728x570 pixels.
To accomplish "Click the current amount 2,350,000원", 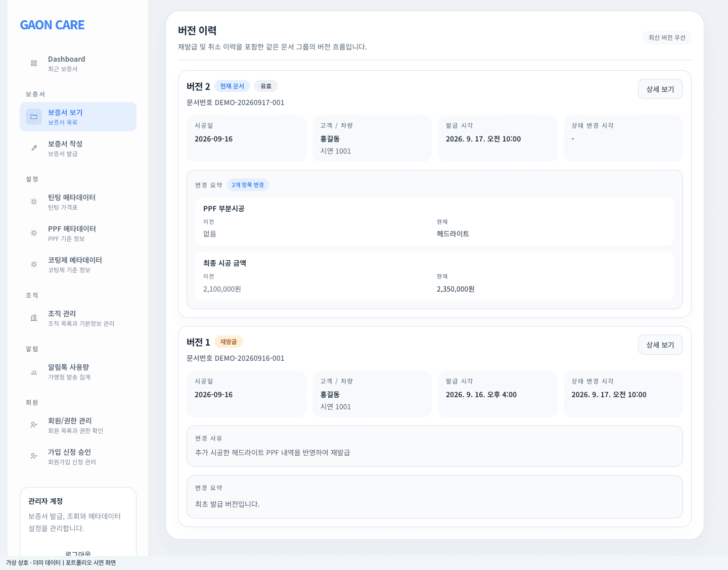I will [x=456, y=289].
